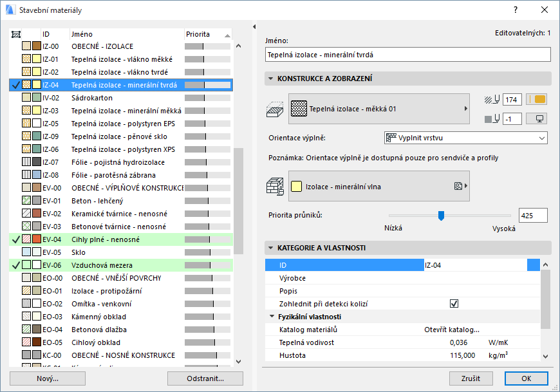The image size is (560, 392).
Task: Click the pen number field showing 174
Action: coord(512,100)
